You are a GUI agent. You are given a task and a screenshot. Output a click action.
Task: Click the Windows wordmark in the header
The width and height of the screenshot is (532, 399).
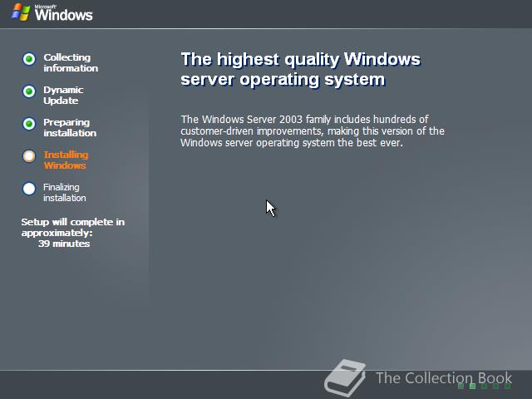pyautogui.click(x=63, y=13)
